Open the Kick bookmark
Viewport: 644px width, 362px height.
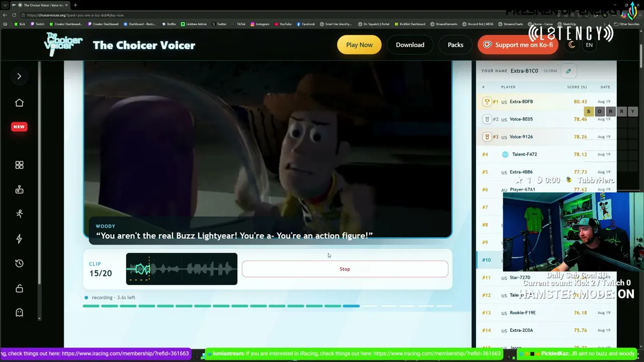click(20, 24)
